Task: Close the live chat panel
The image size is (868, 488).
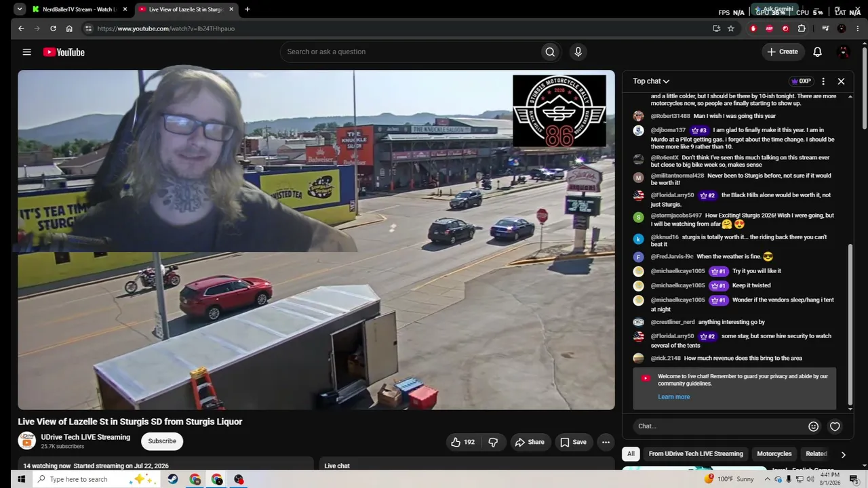Action: [x=841, y=81]
